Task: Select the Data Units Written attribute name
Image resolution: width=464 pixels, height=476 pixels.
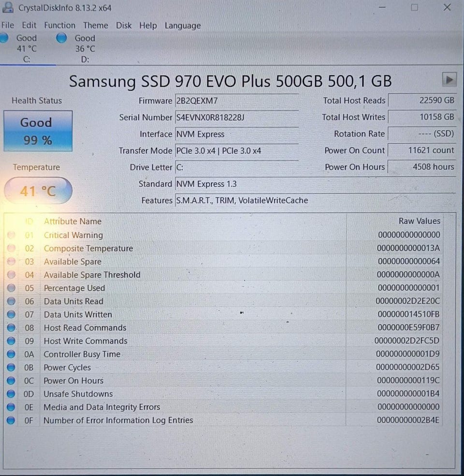Action: click(x=78, y=314)
